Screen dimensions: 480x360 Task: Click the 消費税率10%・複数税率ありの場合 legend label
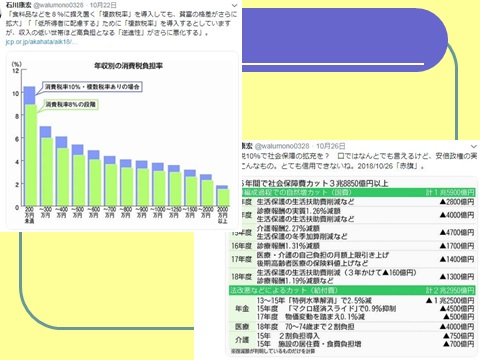(x=92, y=87)
